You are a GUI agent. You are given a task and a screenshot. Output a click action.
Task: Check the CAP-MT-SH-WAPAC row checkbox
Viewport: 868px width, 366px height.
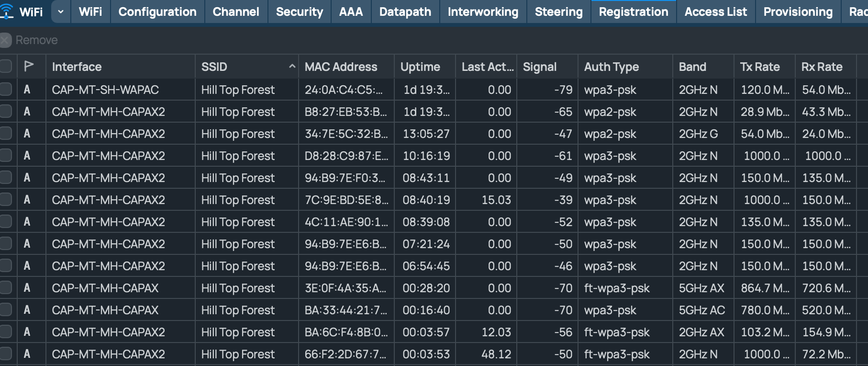tap(5, 89)
